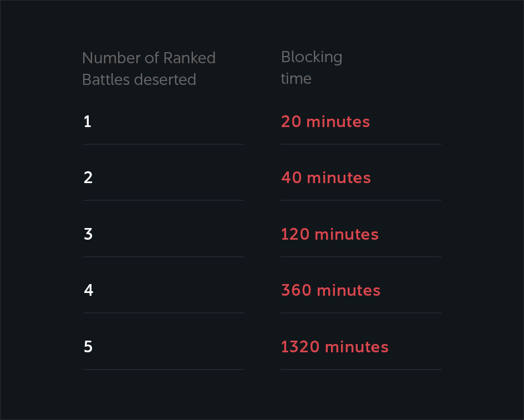Click the divider line under number 5
This screenshot has width=524, height=420.
[163, 370]
